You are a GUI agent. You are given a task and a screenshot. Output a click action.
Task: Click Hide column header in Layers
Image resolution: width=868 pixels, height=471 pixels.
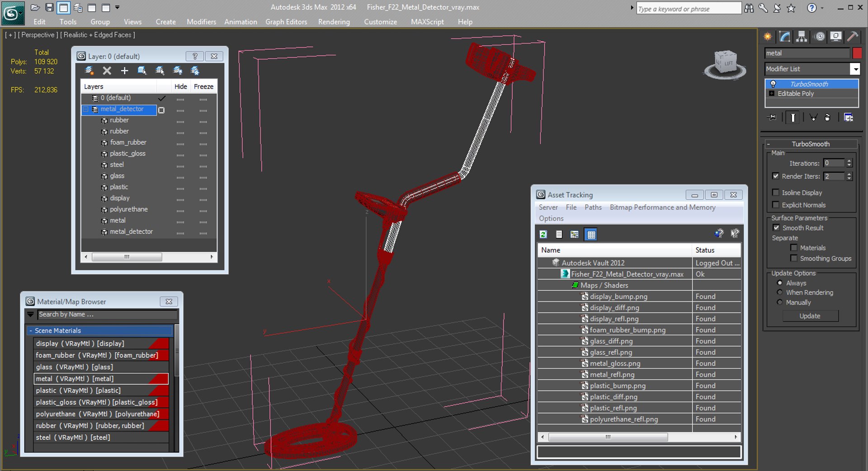click(x=180, y=86)
